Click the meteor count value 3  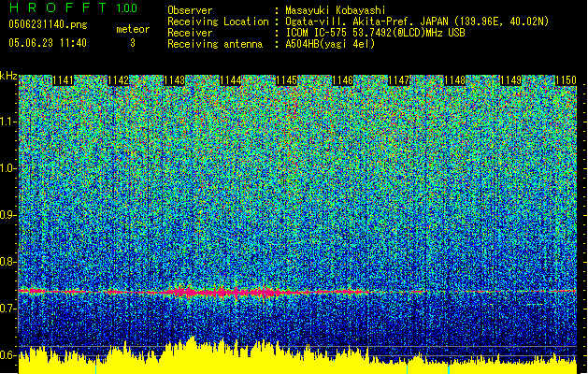tap(133, 43)
